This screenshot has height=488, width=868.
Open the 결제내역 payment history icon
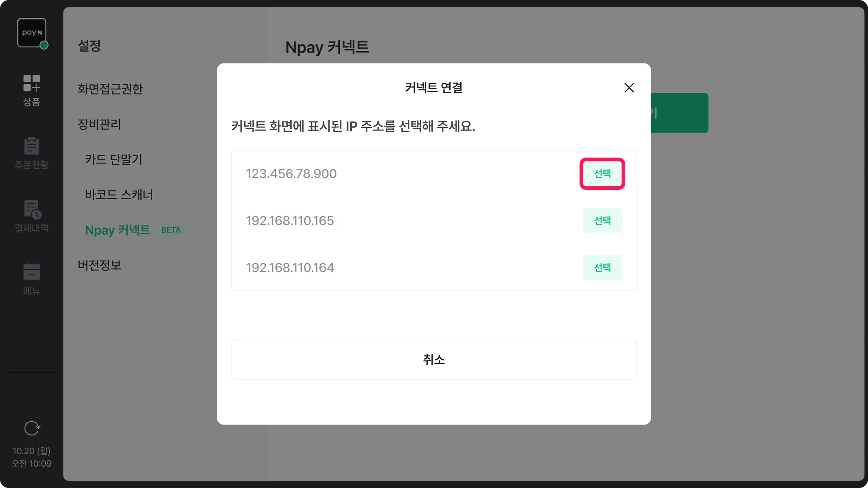point(31,216)
